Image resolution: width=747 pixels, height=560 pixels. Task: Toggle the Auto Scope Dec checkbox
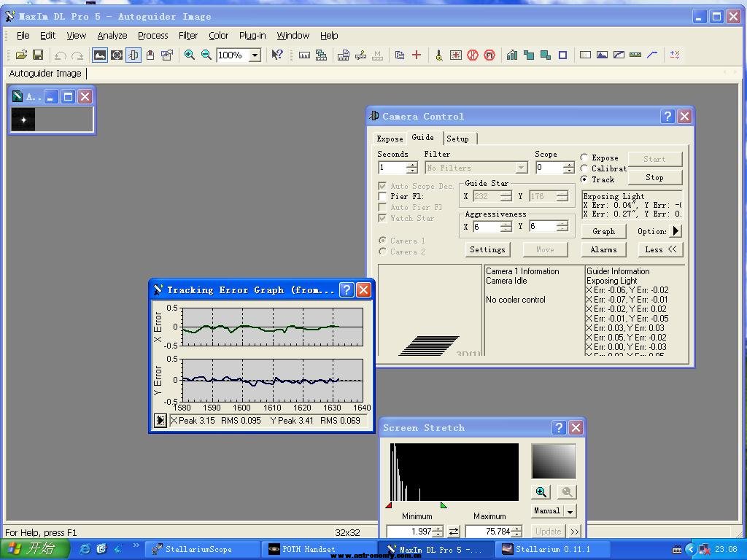[382, 186]
